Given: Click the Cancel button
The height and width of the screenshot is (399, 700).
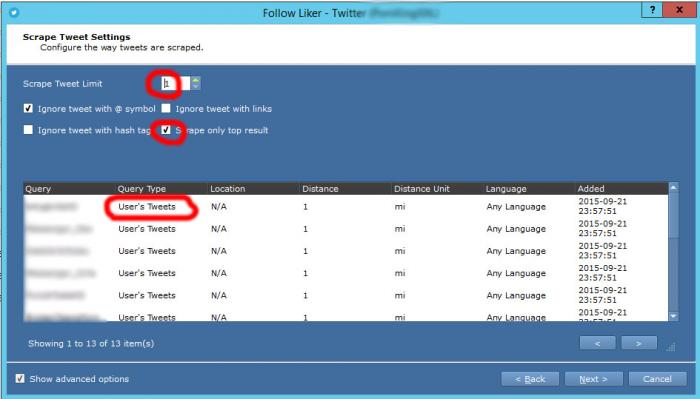Looking at the screenshot, I should pyautogui.click(x=657, y=379).
